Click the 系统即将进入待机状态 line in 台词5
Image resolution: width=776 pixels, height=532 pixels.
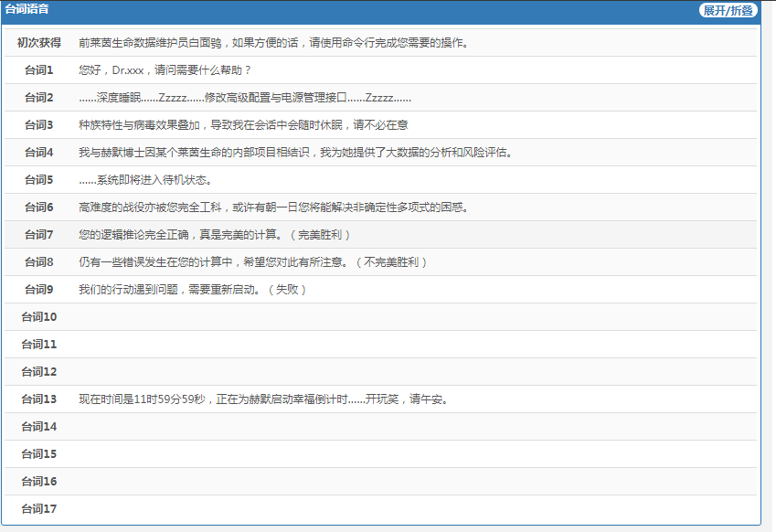point(145,180)
